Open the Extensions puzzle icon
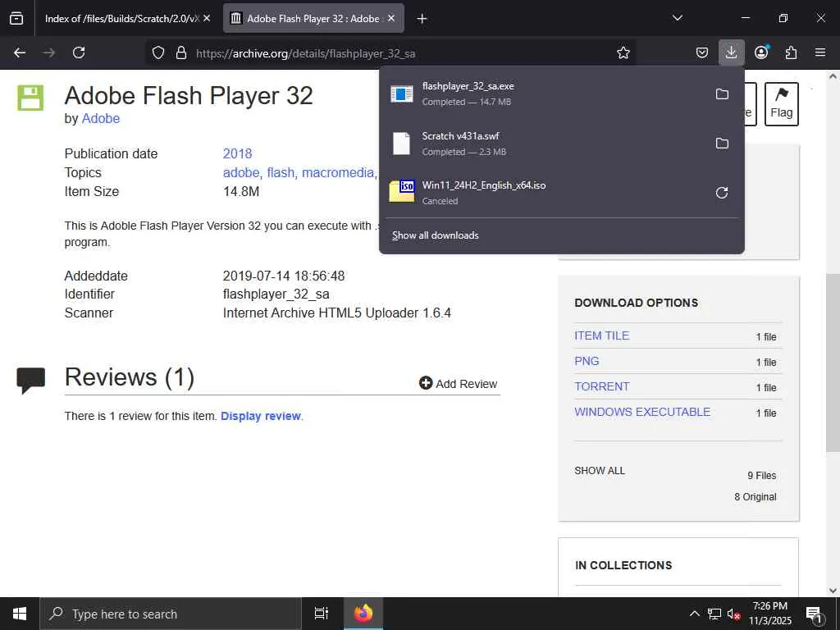Screen dimensions: 840x630 (x=791, y=52)
